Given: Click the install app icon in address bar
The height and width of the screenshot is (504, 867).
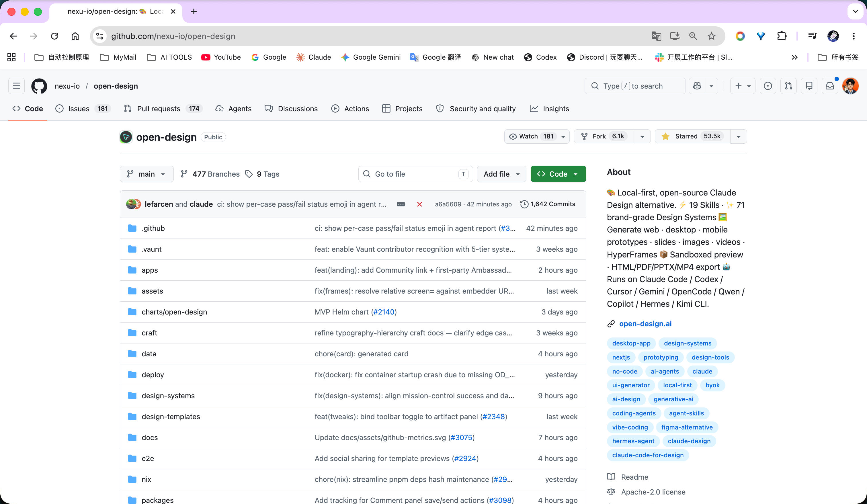Looking at the screenshot, I should point(675,36).
